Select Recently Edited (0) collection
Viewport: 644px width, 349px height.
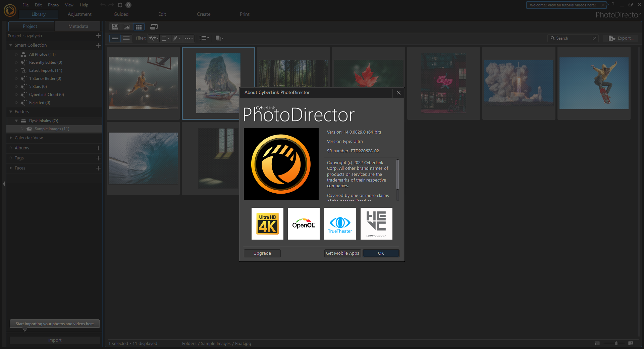[x=46, y=62]
